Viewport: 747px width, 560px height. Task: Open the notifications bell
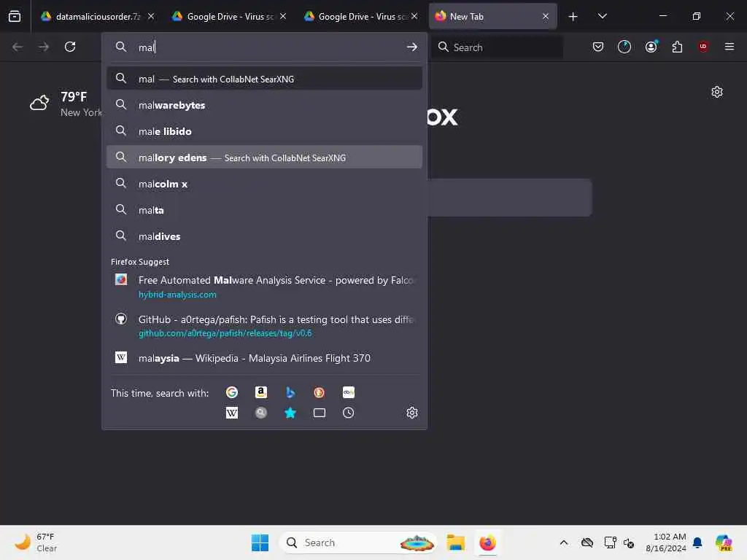coord(697,542)
